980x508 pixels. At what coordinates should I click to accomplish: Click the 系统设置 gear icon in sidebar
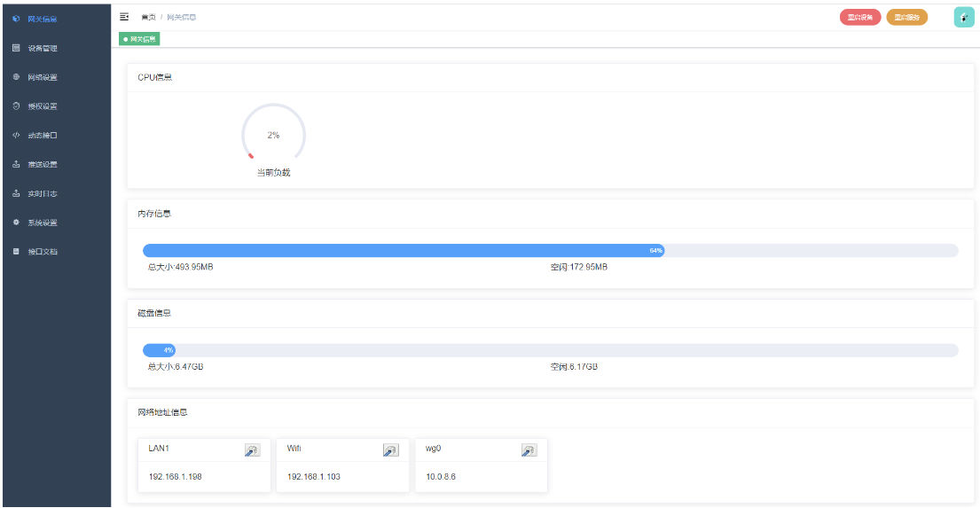click(16, 223)
